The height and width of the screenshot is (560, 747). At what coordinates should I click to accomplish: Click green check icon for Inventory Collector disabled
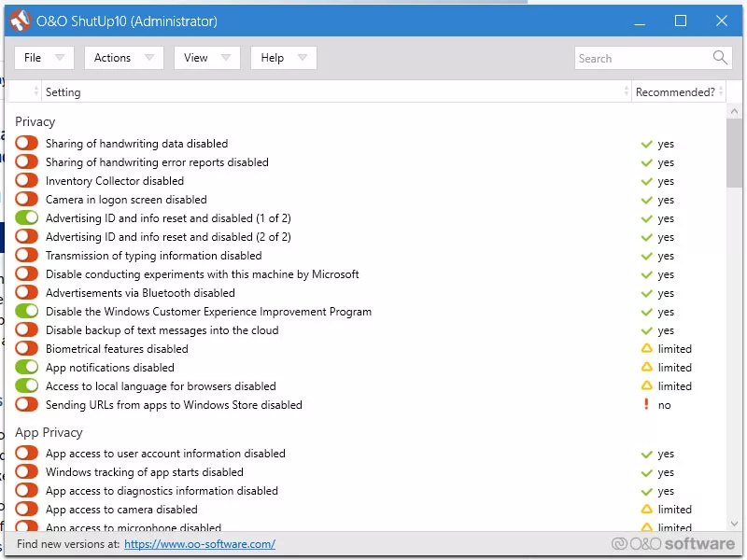[646, 181]
